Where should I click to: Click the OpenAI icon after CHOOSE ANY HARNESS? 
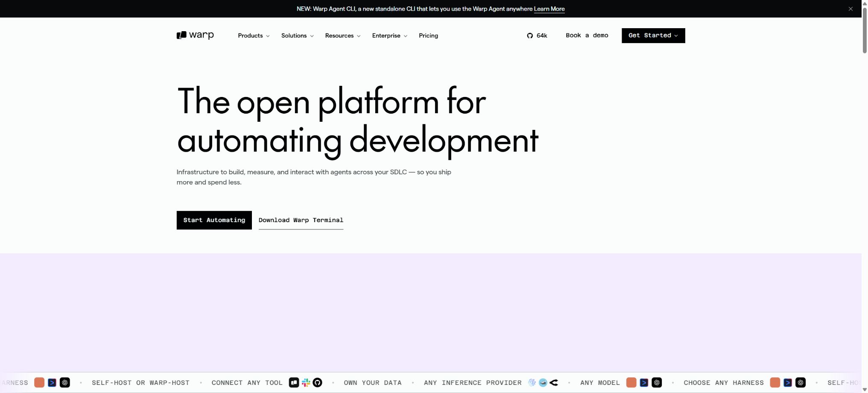pyautogui.click(x=801, y=383)
